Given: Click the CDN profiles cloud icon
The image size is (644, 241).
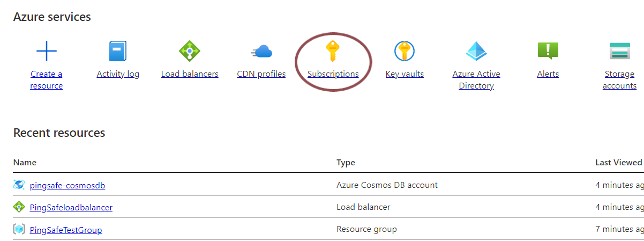Looking at the screenshot, I should [x=261, y=52].
